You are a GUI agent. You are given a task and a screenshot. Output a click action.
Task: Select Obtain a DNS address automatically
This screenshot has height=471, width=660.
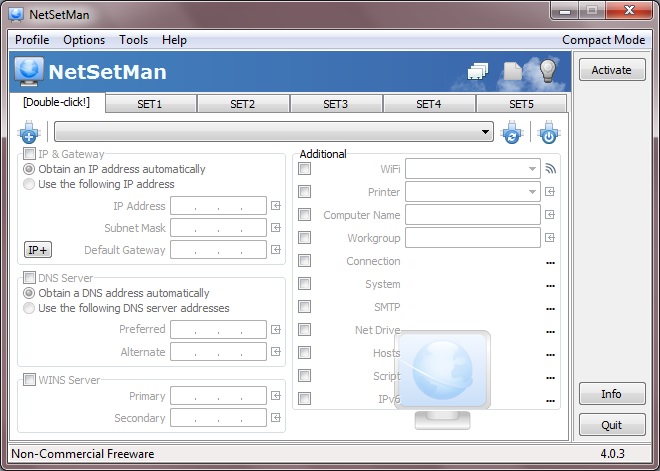click(29, 293)
